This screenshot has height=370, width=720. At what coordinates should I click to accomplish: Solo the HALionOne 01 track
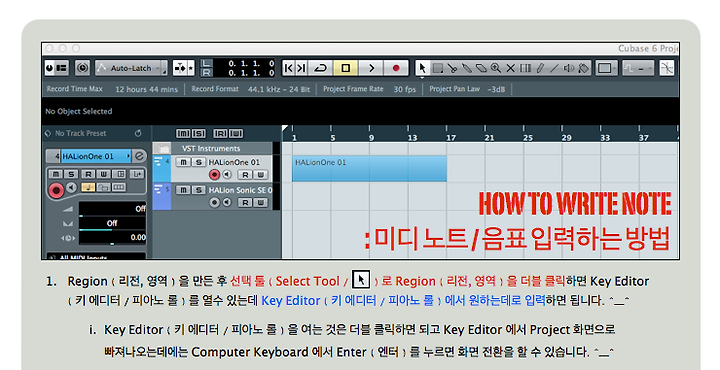(x=198, y=162)
